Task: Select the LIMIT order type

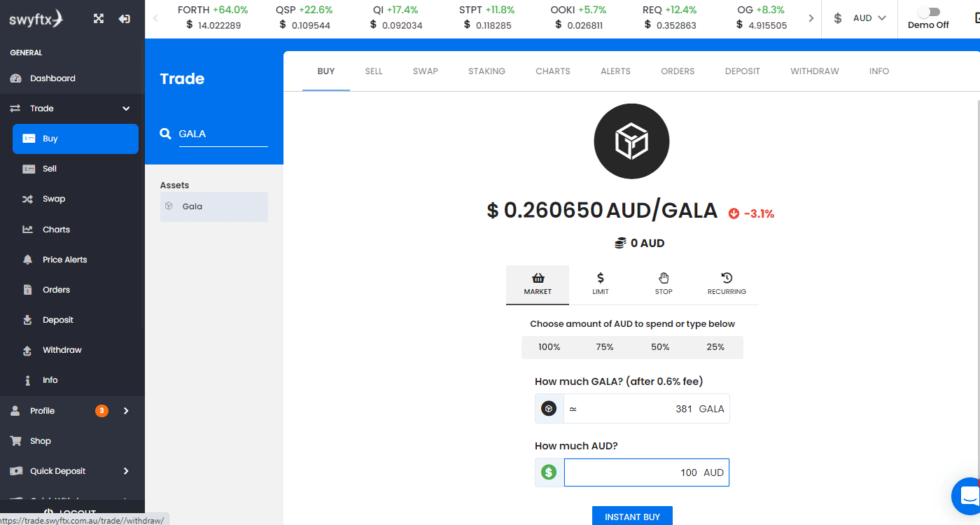Action: point(601,284)
